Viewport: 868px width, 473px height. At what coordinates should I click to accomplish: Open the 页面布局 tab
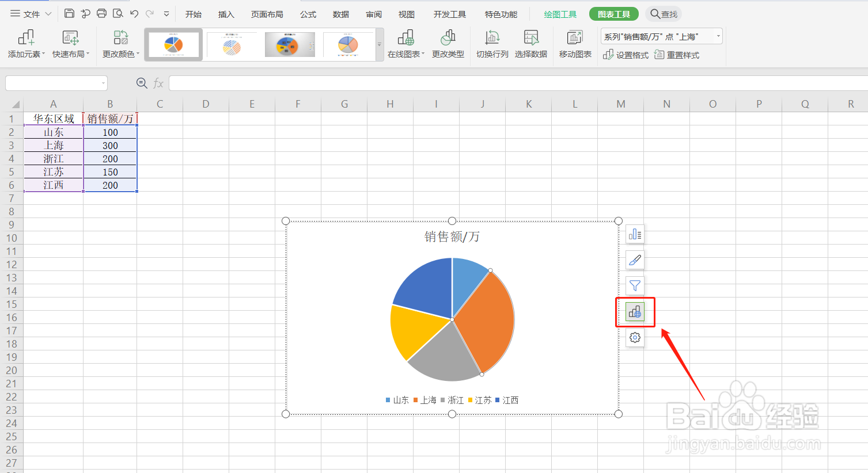tap(267, 14)
